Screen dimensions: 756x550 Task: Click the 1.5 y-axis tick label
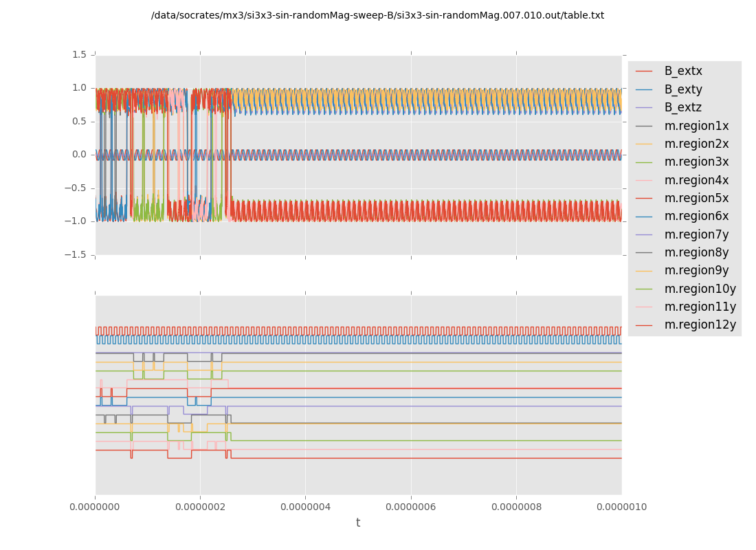(x=79, y=55)
